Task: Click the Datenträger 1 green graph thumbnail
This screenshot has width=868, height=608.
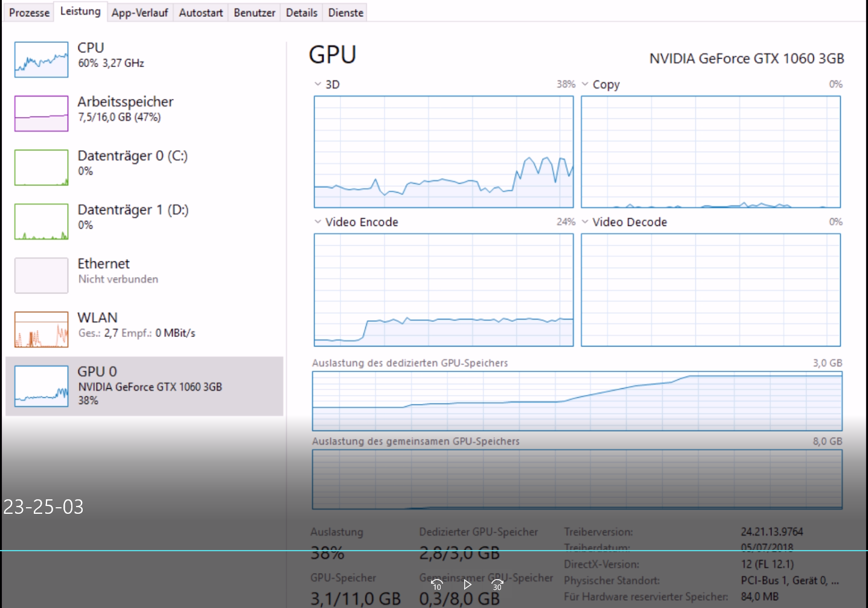Action: tap(42, 221)
